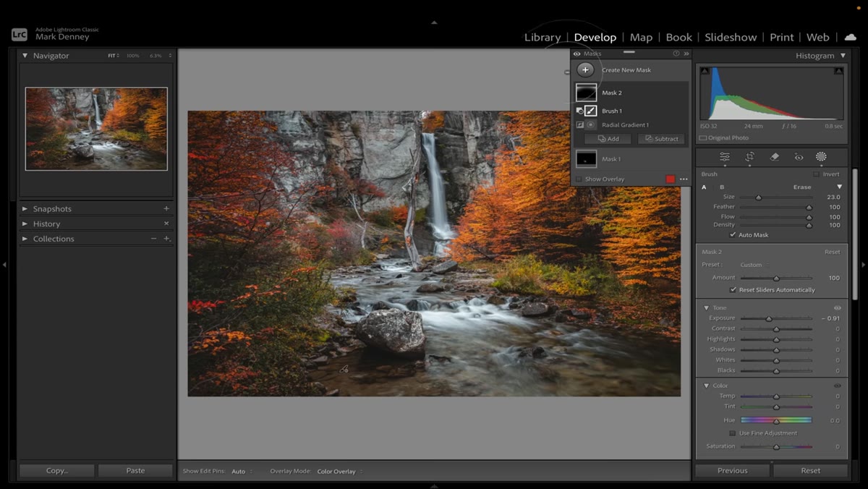Open Overlay Mode Color Overlay dropdown
Screen dimensions: 868x489
pos(339,472)
